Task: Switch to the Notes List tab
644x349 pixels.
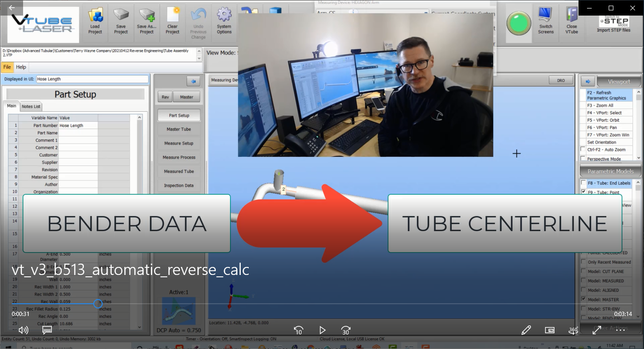Action: (31, 107)
